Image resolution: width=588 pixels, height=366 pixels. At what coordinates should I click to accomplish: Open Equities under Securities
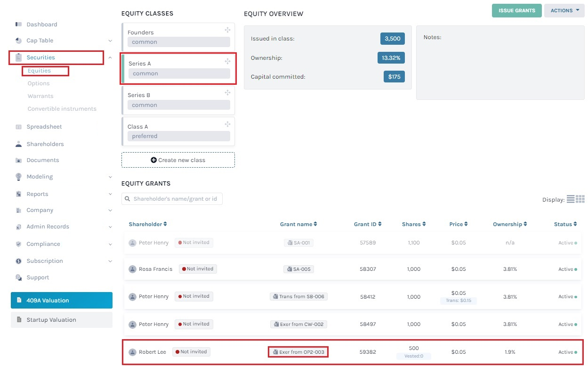click(39, 71)
